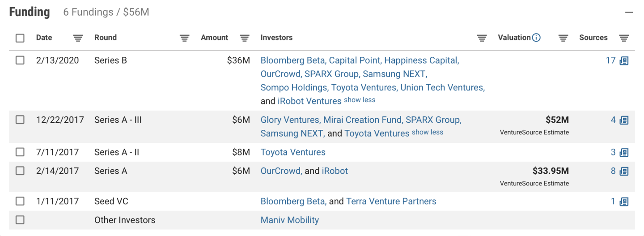This screenshot has height=236, width=644.
Task: Open filter icon beside Amount column
Action: 245,38
